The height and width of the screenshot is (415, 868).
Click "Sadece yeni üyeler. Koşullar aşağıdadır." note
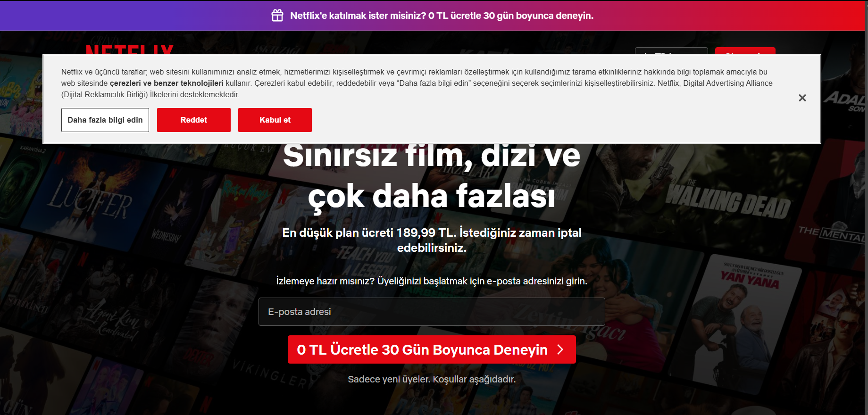(x=432, y=379)
